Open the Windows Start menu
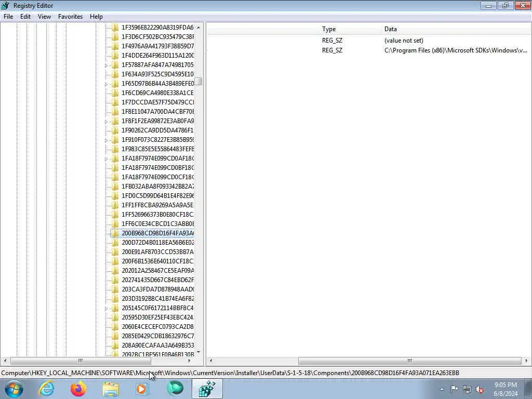Screen dimensions: 532x399 click(14, 389)
